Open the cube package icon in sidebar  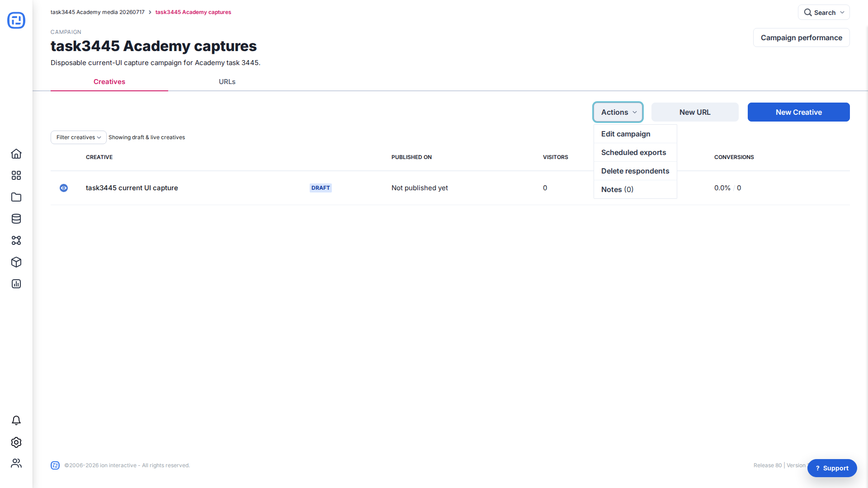16,262
